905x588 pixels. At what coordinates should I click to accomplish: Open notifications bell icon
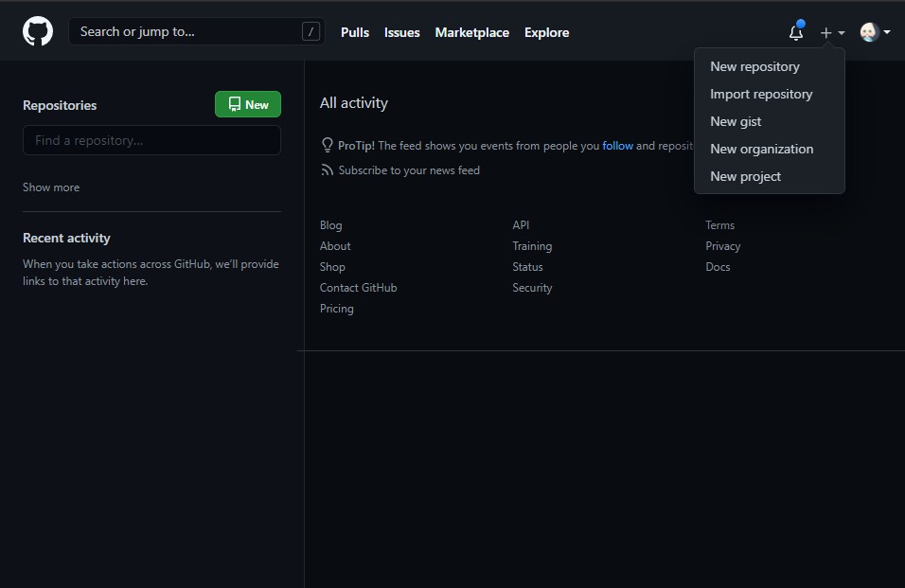796,32
